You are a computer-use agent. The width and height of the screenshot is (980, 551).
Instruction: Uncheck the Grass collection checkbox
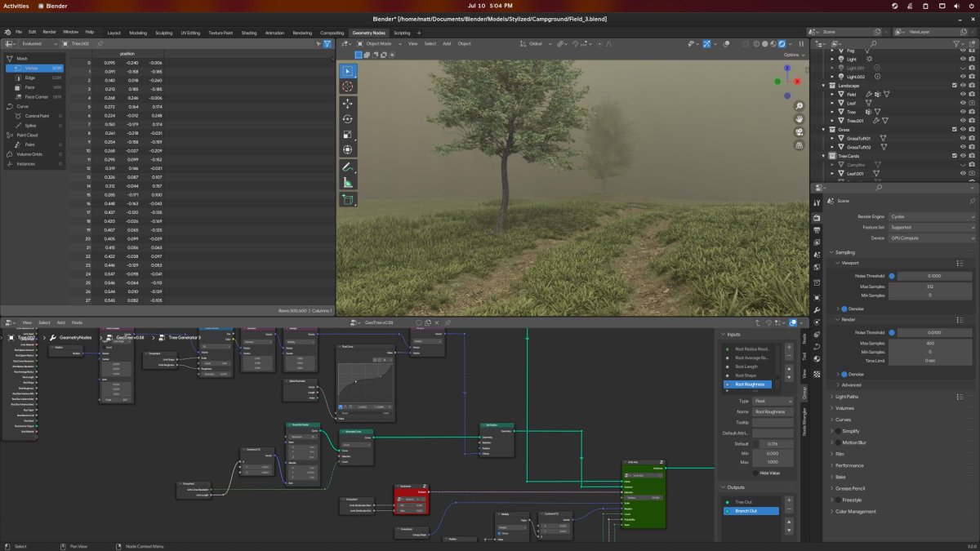[x=954, y=130]
